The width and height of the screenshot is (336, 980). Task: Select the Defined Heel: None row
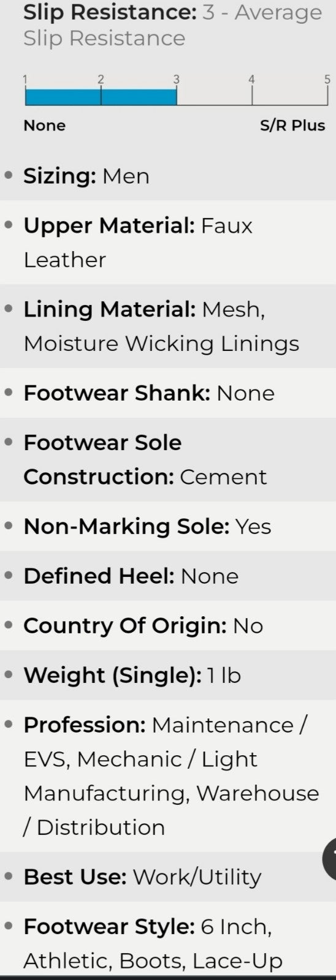[168, 576]
